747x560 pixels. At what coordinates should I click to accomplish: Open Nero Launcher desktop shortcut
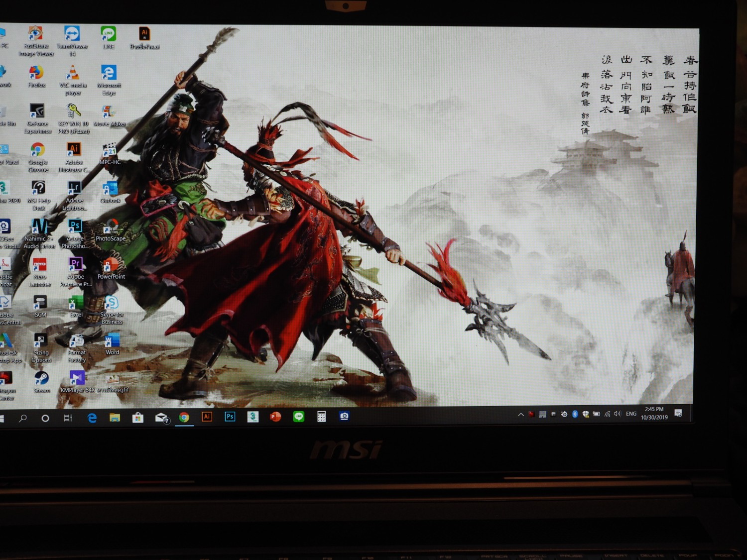click(x=40, y=272)
